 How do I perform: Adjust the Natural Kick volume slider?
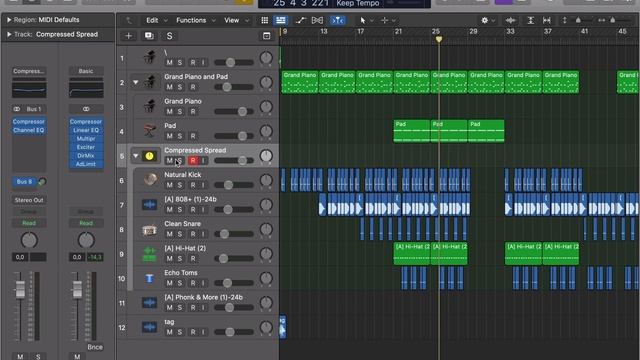click(x=234, y=185)
